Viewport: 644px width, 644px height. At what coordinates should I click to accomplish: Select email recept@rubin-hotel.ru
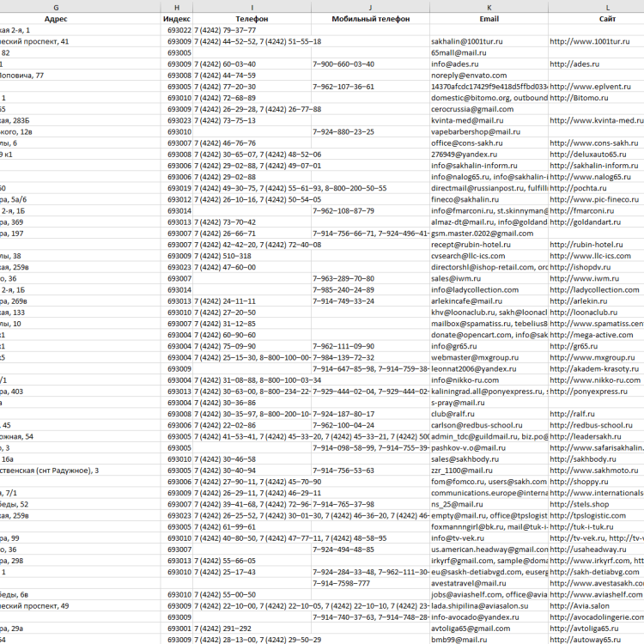pos(471,245)
